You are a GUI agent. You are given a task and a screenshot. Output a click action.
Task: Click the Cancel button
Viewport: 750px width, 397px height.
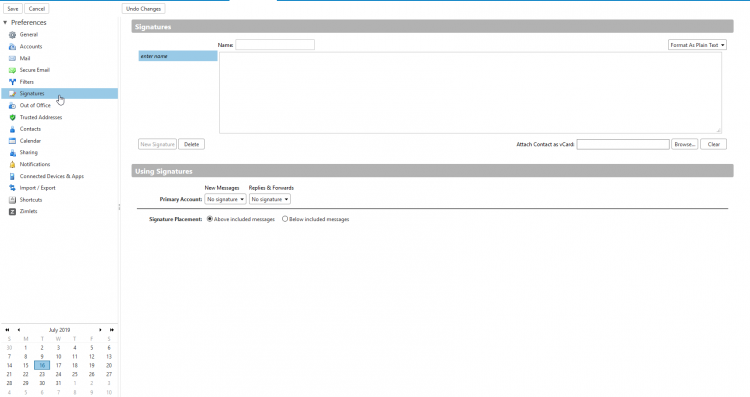click(x=37, y=9)
